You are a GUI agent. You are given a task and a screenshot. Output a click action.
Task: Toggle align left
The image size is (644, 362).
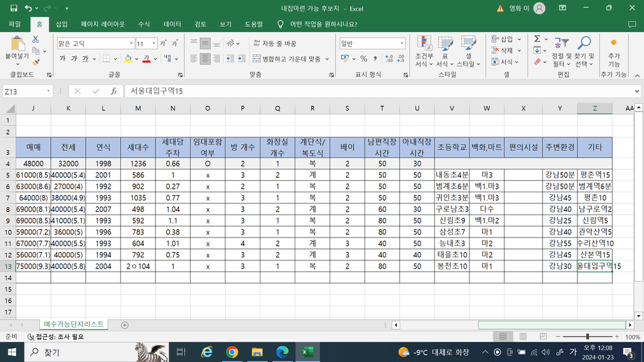click(x=194, y=59)
